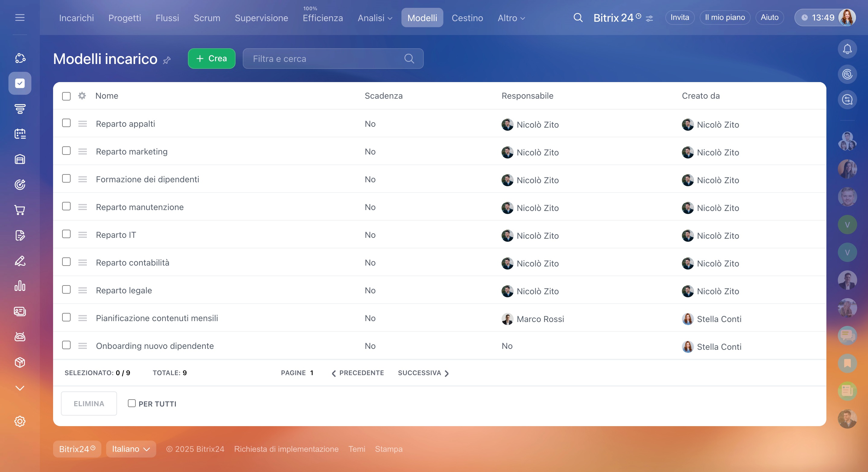Viewport: 868px width, 472px height.
Task: Open the bar chart analytics sidebar icon
Action: (20, 286)
